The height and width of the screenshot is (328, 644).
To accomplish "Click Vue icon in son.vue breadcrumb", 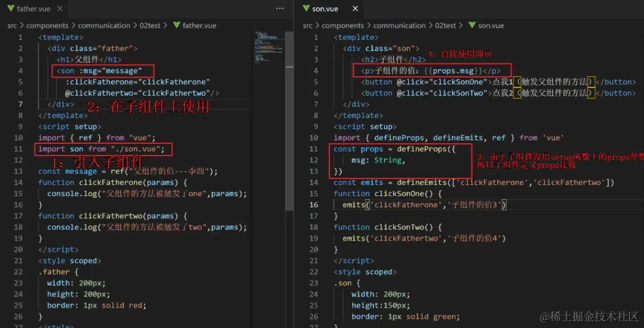I will tap(472, 25).
